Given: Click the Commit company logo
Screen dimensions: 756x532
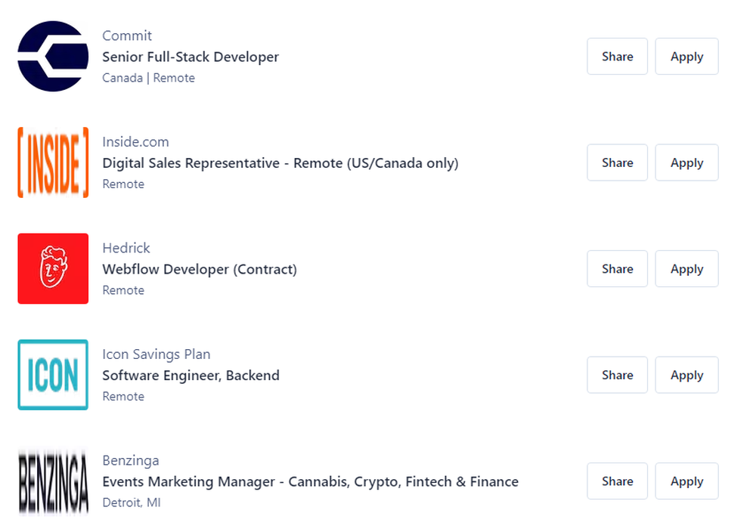Looking at the screenshot, I should click(x=53, y=57).
